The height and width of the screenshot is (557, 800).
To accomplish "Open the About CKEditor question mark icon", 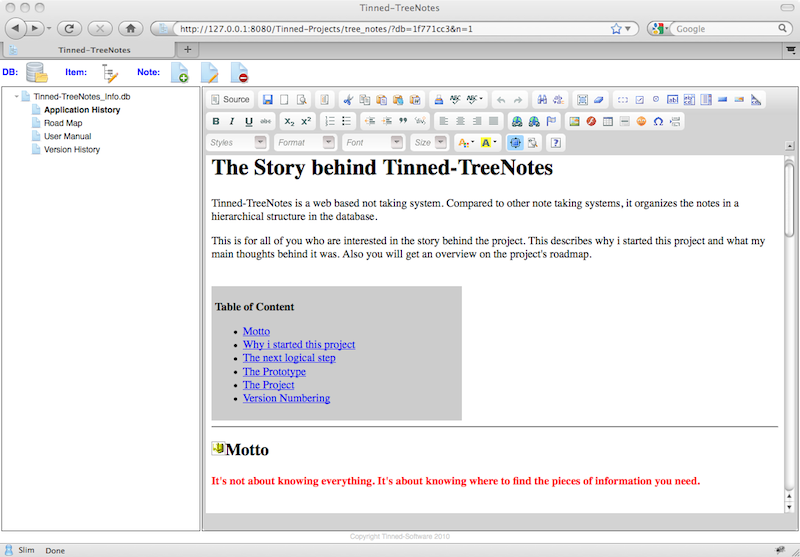I will (x=556, y=142).
